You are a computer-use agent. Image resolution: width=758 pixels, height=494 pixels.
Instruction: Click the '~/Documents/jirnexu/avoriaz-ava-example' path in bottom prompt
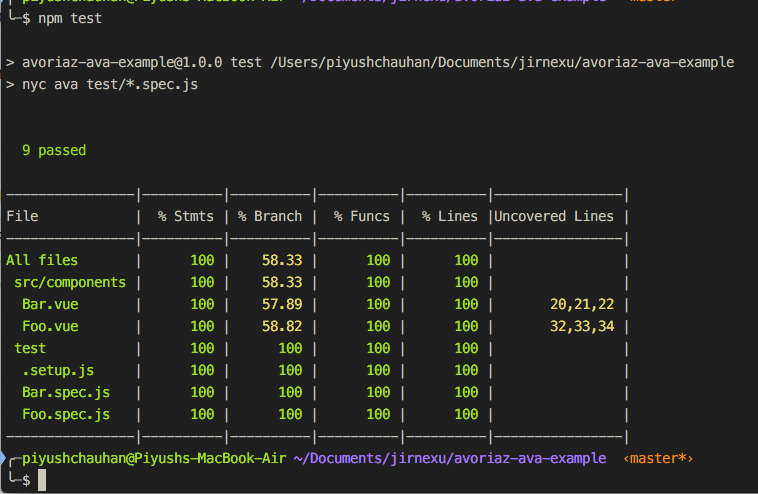[x=450, y=458]
